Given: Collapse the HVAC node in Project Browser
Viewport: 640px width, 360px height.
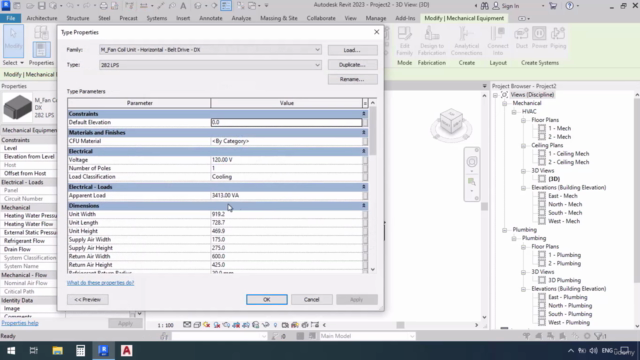Looking at the screenshot, I should point(514,112).
